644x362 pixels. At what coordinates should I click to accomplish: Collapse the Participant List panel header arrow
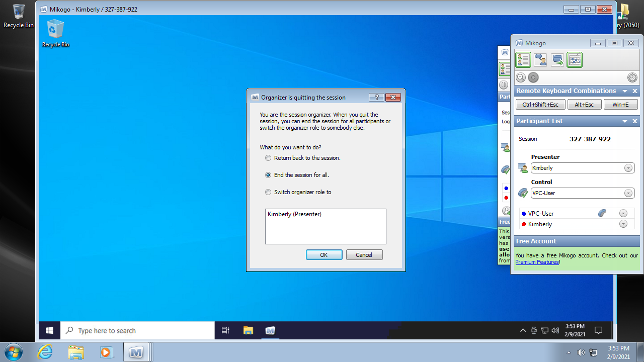tap(625, 121)
